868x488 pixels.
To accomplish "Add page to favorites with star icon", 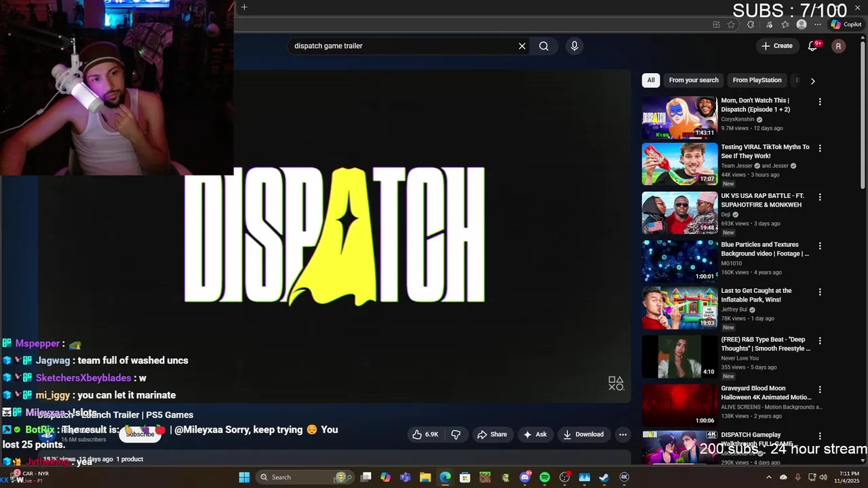I will [731, 24].
